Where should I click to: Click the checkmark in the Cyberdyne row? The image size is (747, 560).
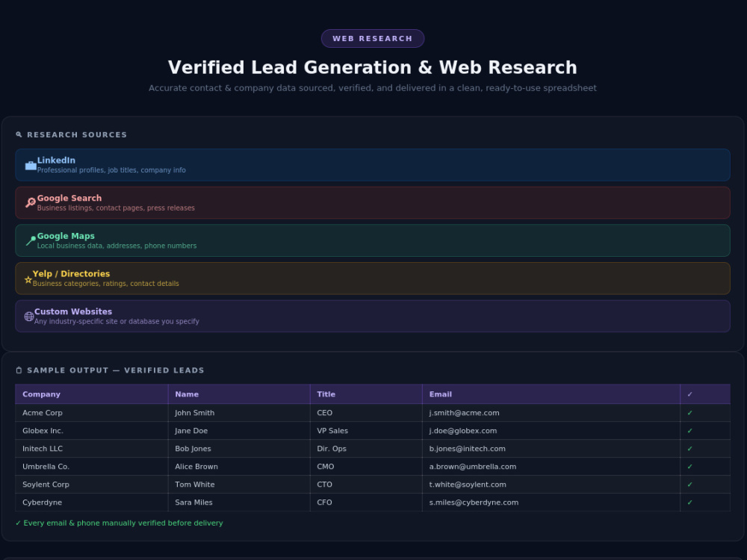(x=689, y=503)
